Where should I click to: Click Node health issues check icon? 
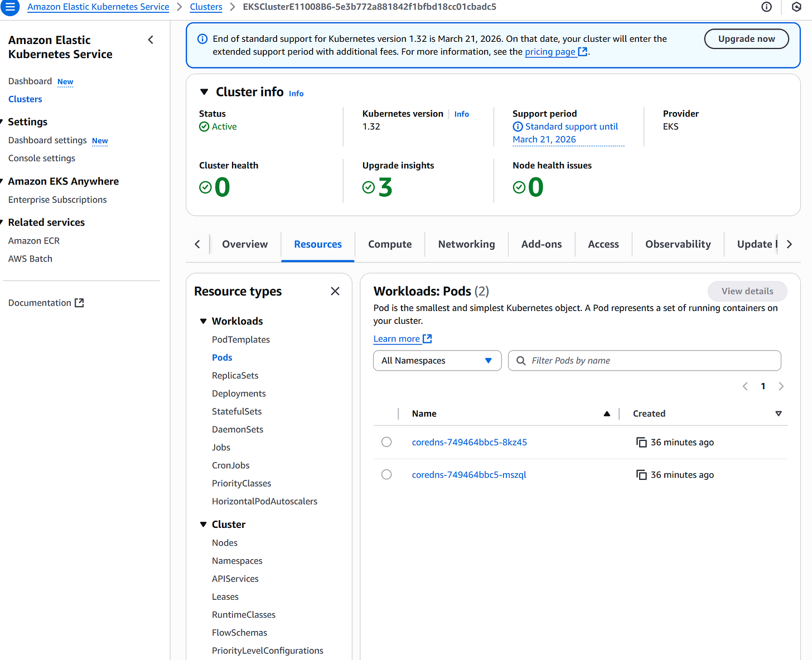tap(519, 187)
